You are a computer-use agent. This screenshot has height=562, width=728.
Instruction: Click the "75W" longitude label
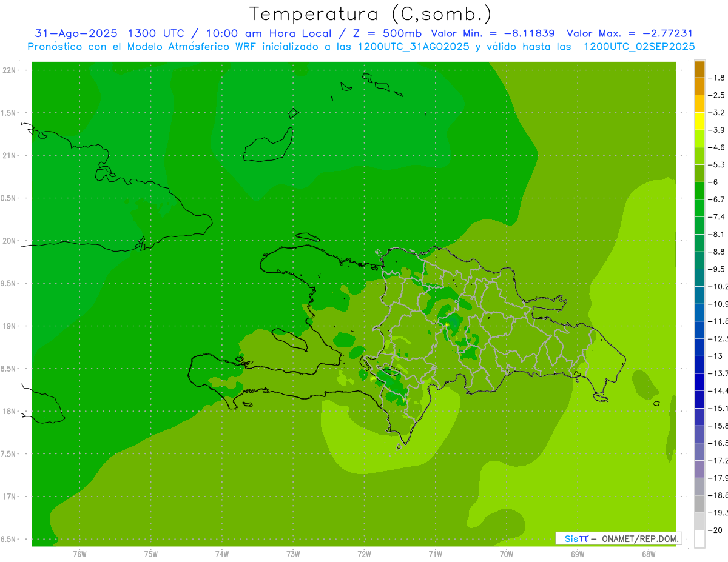point(151,554)
